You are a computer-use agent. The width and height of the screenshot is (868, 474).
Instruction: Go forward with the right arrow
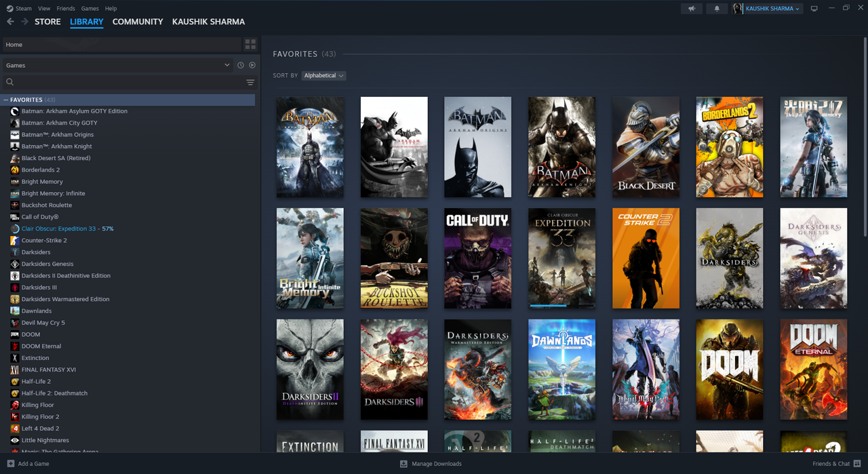pos(24,22)
